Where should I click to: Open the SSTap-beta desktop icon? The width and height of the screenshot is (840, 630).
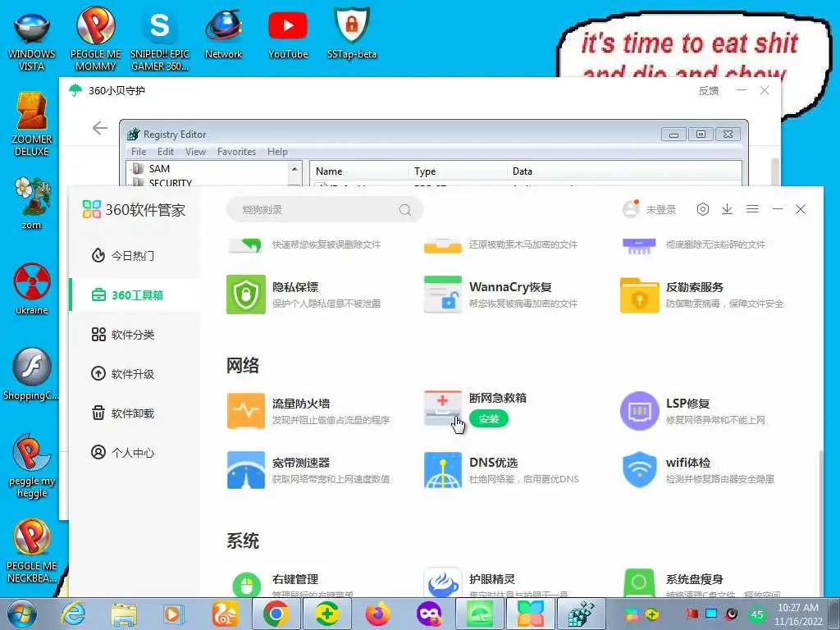[x=351, y=32]
